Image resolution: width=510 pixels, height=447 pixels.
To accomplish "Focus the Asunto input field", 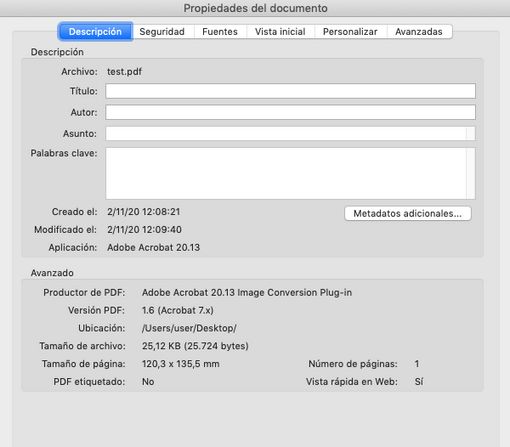I will (x=290, y=134).
